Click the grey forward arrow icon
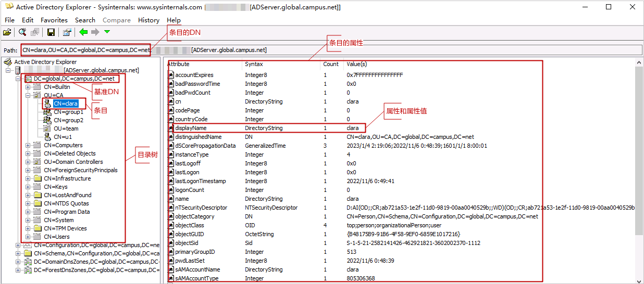 coord(95,32)
